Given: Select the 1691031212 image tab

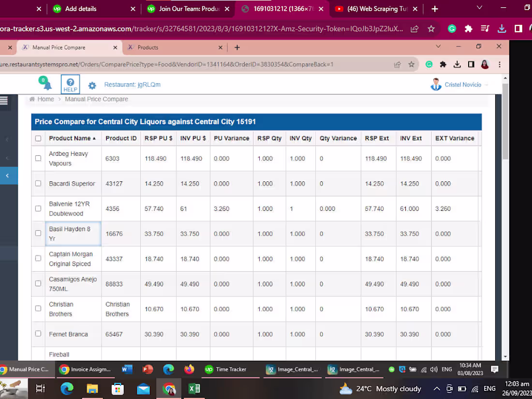Looking at the screenshot, I should (282, 9).
